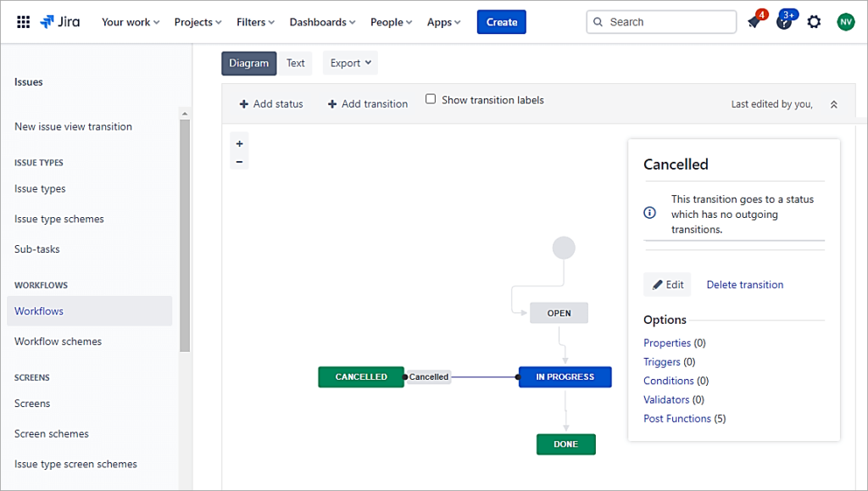Click the Create button
The image size is (868, 491).
point(501,21)
